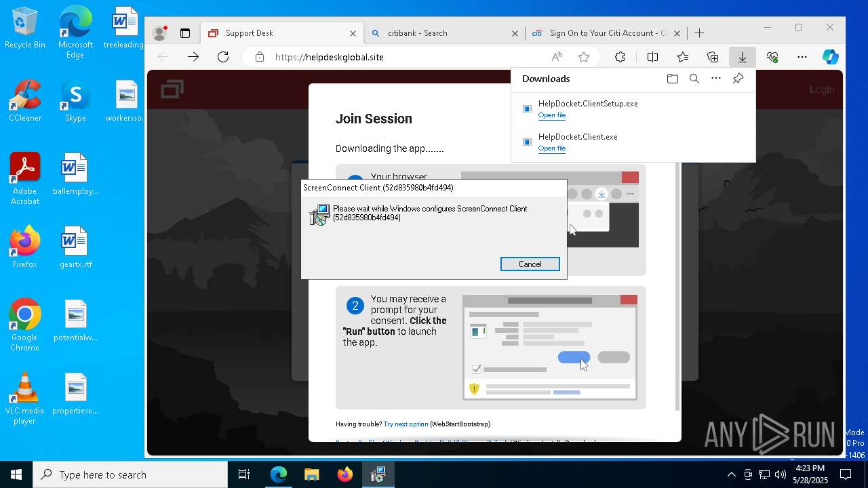This screenshot has width=868, height=488.
Task: Refresh the helpdeskglobal.site page
Action: click(223, 57)
